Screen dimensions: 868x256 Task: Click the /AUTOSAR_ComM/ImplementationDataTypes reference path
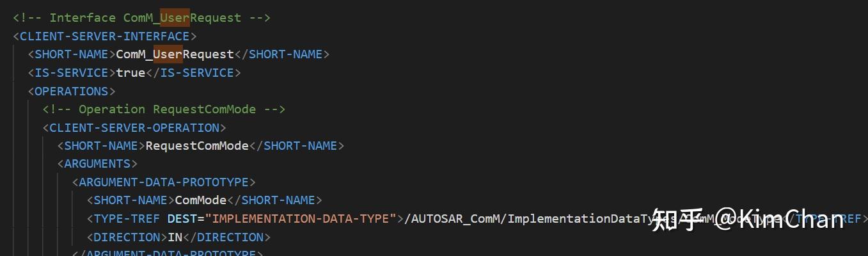click(x=525, y=219)
